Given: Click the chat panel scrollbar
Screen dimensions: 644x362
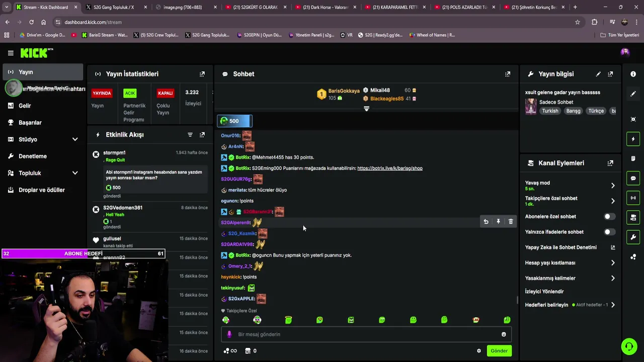Looking at the screenshot, I should 517,300.
